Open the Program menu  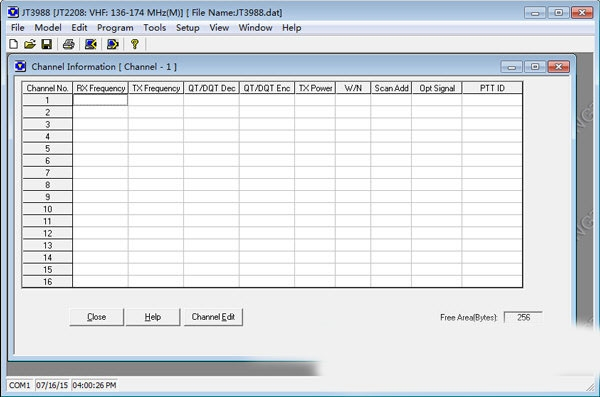[x=115, y=28]
